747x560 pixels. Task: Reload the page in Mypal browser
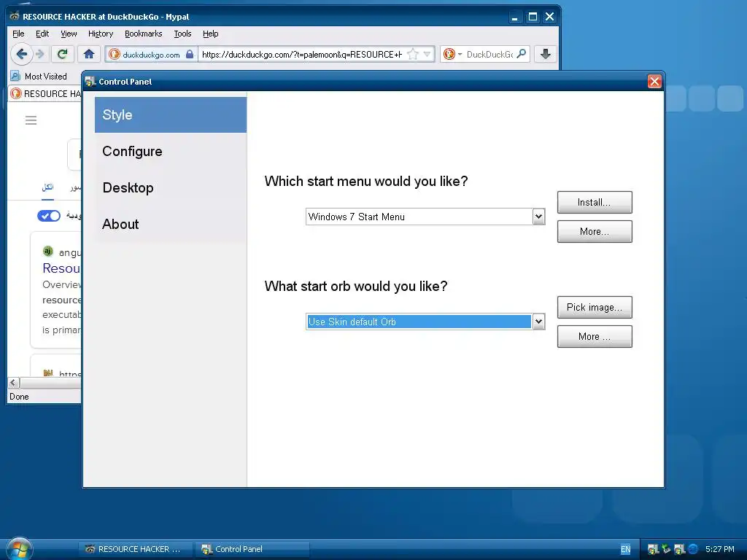click(x=63, y=54)
